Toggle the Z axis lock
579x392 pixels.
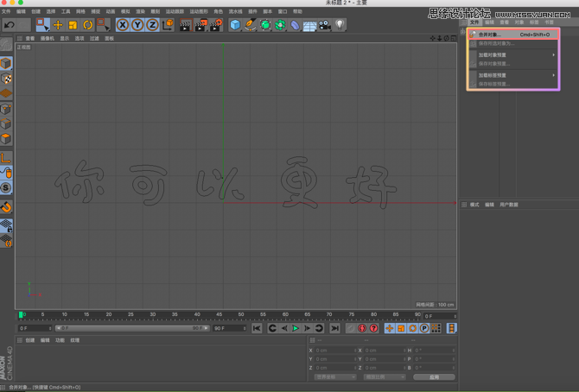(152, 25)
